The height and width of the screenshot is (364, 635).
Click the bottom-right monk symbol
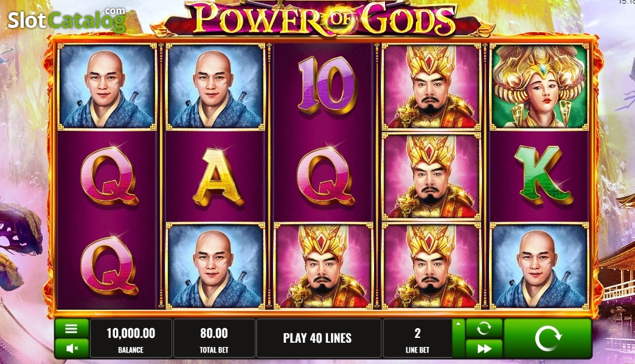[539, 266]
